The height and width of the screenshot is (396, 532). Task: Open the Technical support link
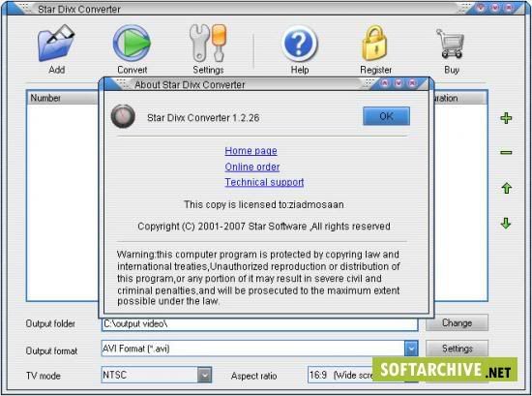(264, 182)
